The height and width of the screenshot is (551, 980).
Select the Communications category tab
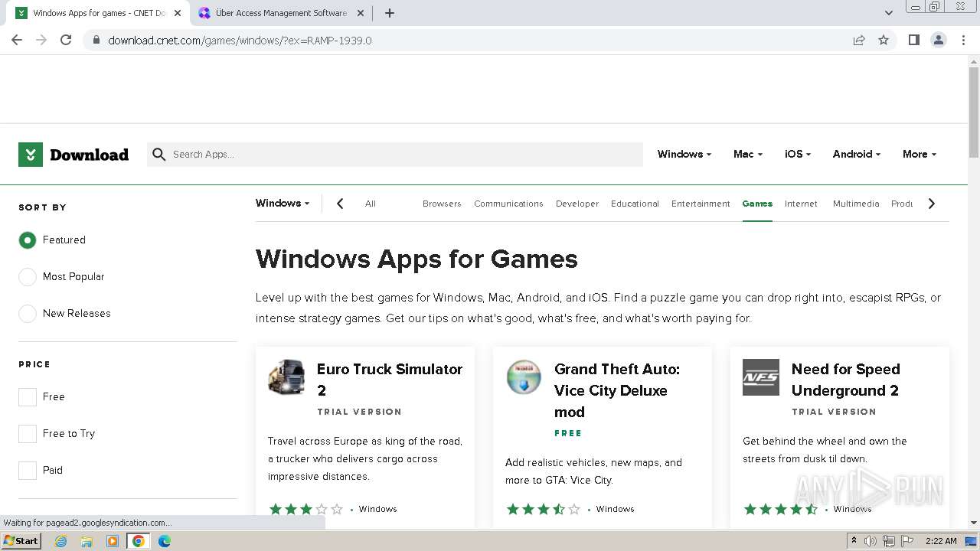pyautogui.click(x=508, y=204)
